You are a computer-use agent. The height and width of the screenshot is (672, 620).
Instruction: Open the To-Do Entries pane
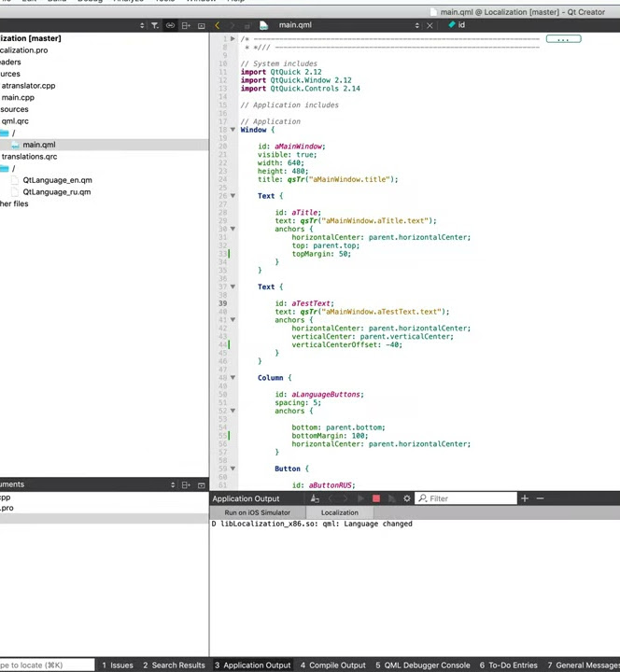(509, 665)
